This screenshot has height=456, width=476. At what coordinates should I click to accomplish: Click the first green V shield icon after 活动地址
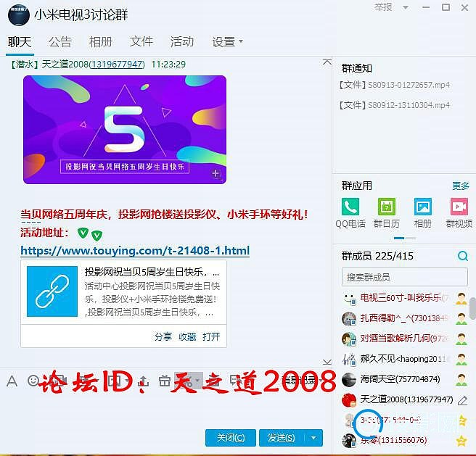[83, 233]
